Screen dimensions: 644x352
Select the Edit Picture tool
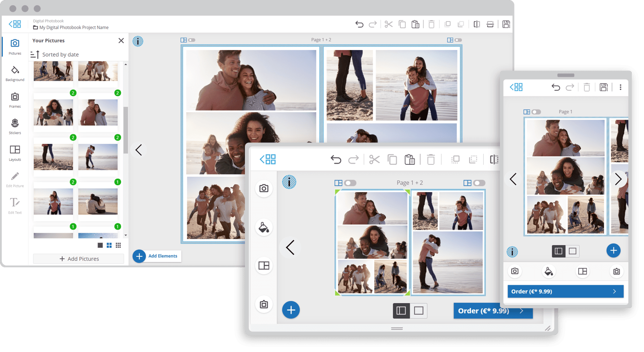tap(15, 180)
